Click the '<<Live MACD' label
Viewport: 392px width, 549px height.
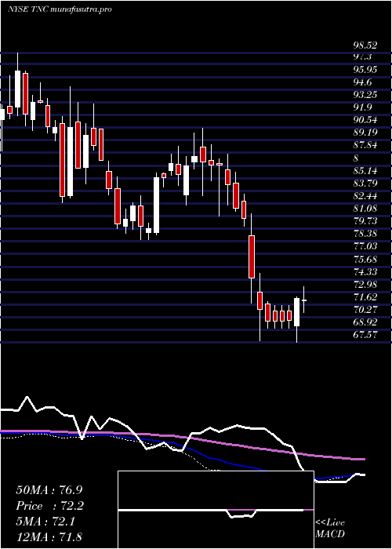tap(330, 529)
